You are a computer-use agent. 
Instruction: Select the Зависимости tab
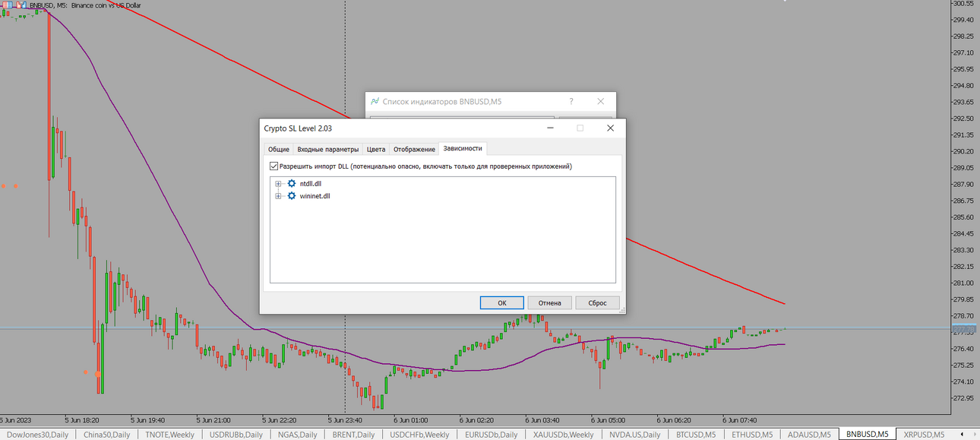[462, 148]
